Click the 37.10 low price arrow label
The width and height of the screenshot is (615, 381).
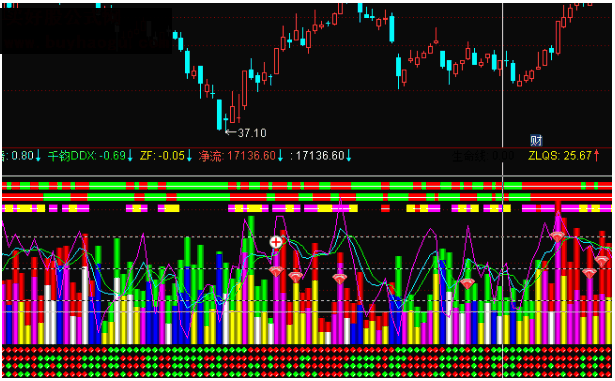tap(246, 133)
